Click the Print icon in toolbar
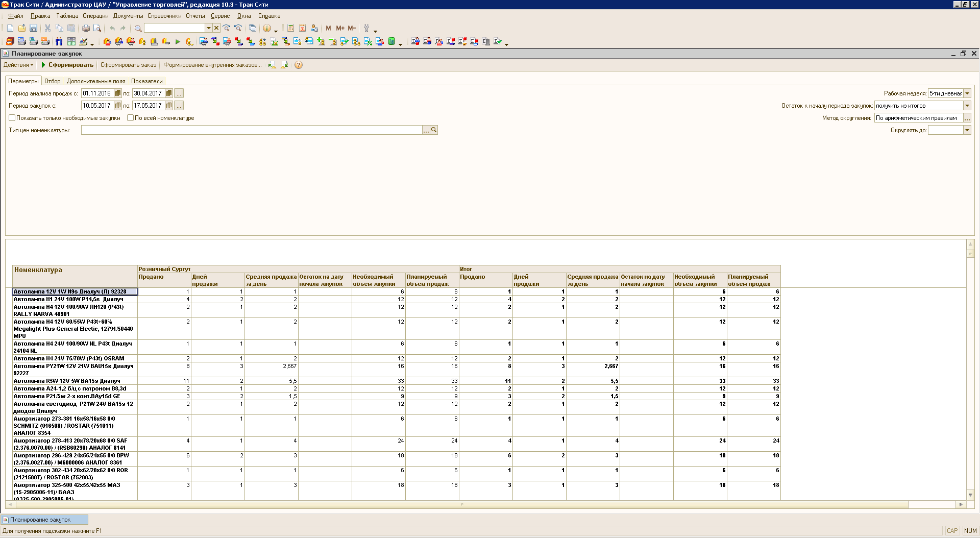 [86, 28]
